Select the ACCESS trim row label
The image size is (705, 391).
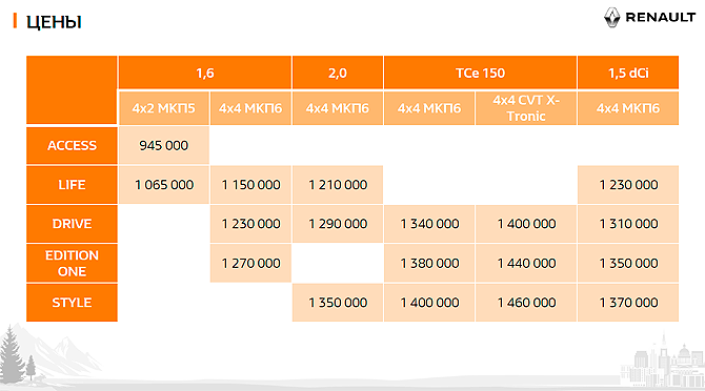pos(72,146)
